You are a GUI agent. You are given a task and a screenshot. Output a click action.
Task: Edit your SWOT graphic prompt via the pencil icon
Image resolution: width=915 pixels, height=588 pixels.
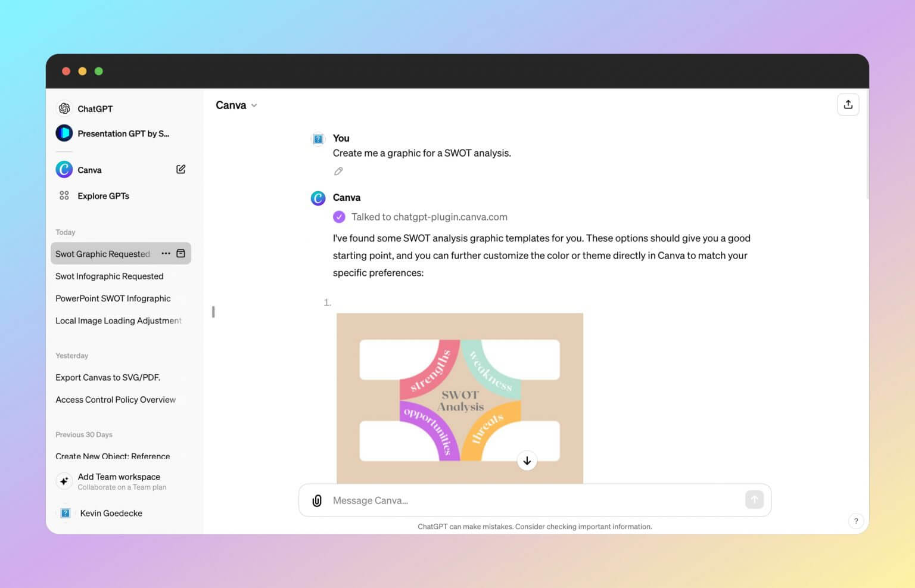tap(338, 171)
